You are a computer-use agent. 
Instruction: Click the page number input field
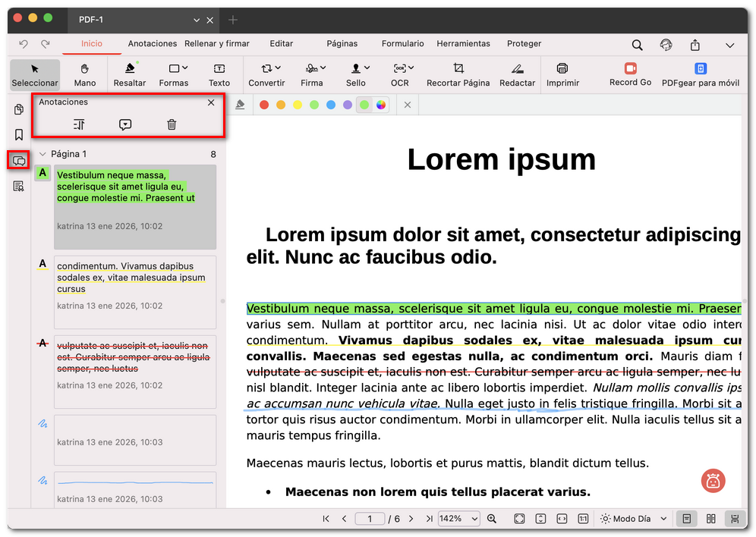(x=370, y=518)
